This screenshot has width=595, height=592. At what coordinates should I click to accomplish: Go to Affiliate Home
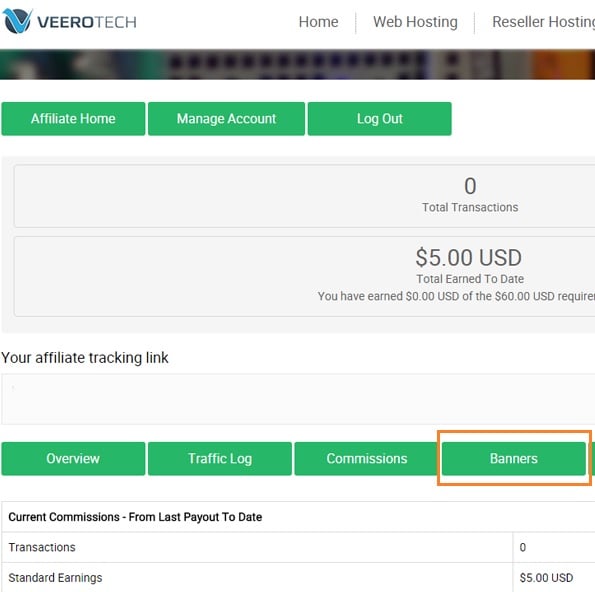tap(73, 119)
